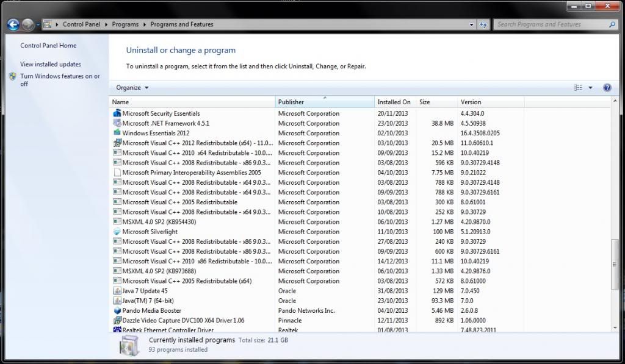The width and height of the screenshot is (625, 364).
Task: Click Microsoft Security Essentials icon
Action: tap(117, 113)
